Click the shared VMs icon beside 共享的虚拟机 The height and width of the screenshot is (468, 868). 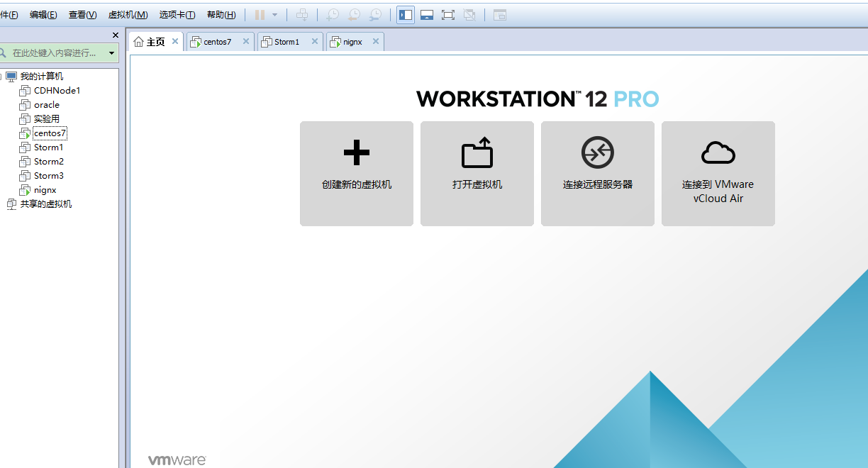[x=11, y=204]
